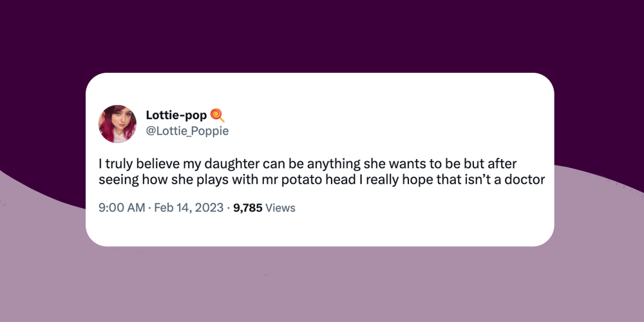Open the Lottie-pop display name
This screenshot has width=644, height=322.
click(176, 115)
